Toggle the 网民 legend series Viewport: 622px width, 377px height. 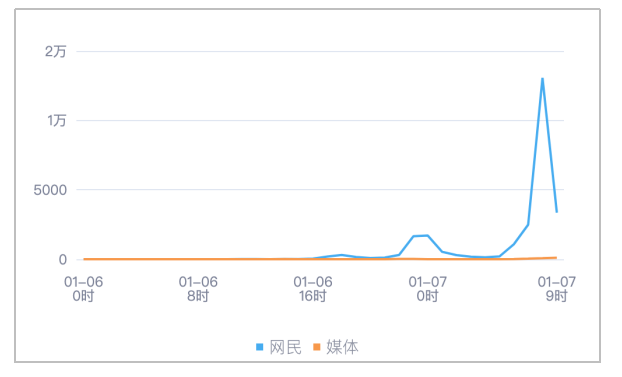[279, 347]
